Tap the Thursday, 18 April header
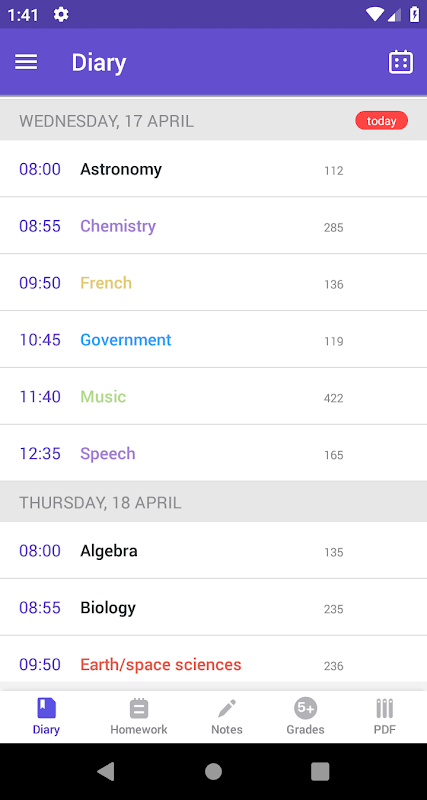The height and width of the screenshot is (800, 427). pos(213,502)
